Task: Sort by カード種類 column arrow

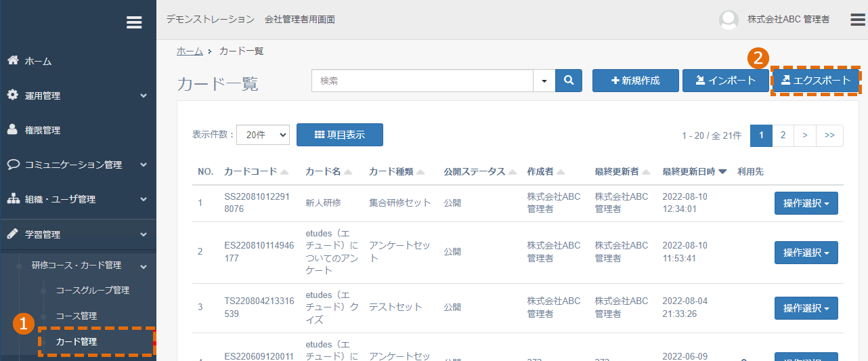Action: pos(420,172)
